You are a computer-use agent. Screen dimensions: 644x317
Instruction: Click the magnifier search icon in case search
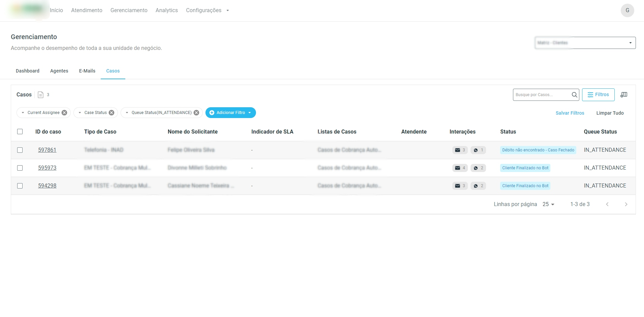point(574,95)
